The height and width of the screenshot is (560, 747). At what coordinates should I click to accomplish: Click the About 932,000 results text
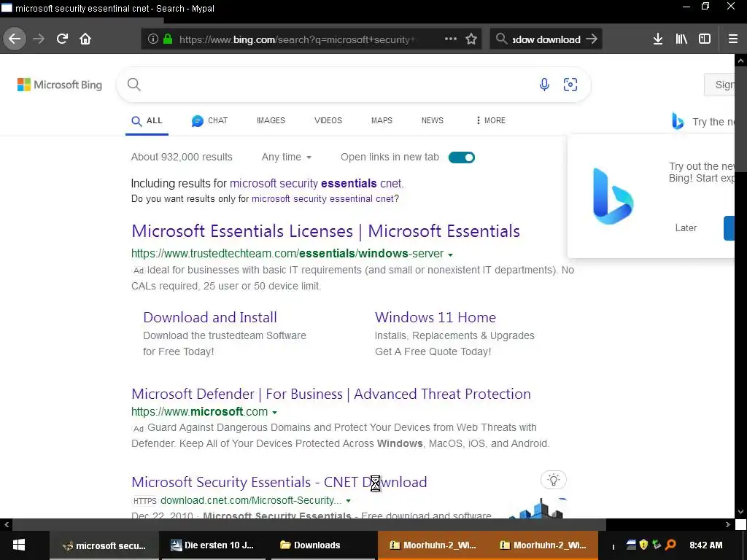[182, 157]
